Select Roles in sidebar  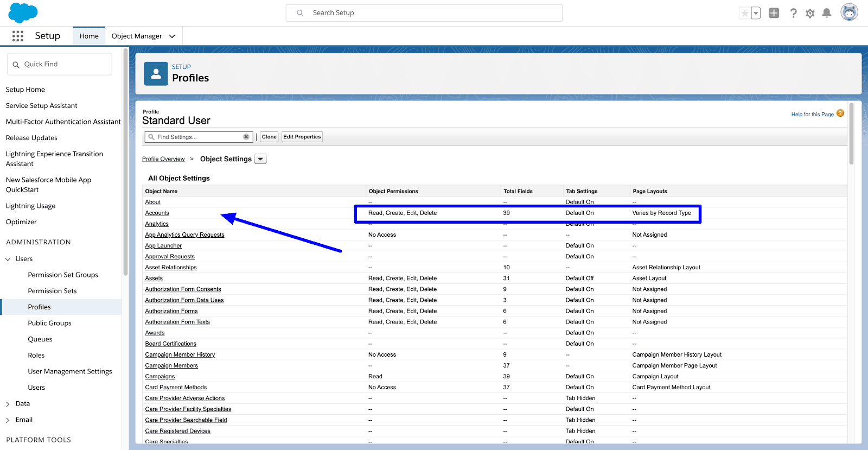click(x=36, y=356)
